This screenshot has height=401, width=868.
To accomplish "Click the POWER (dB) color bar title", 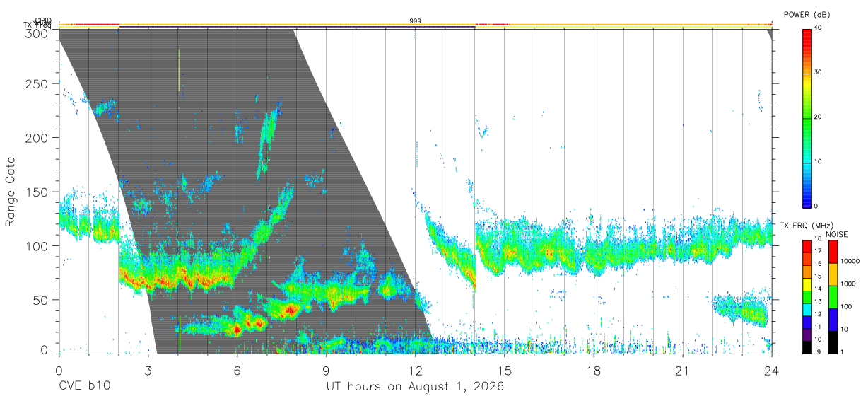I will [x=807, y=14].
